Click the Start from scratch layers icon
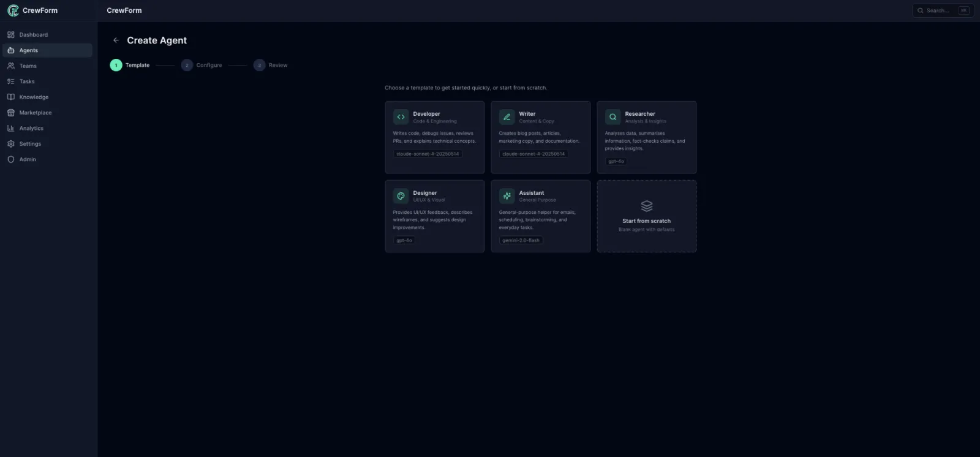 coord(646,206)
